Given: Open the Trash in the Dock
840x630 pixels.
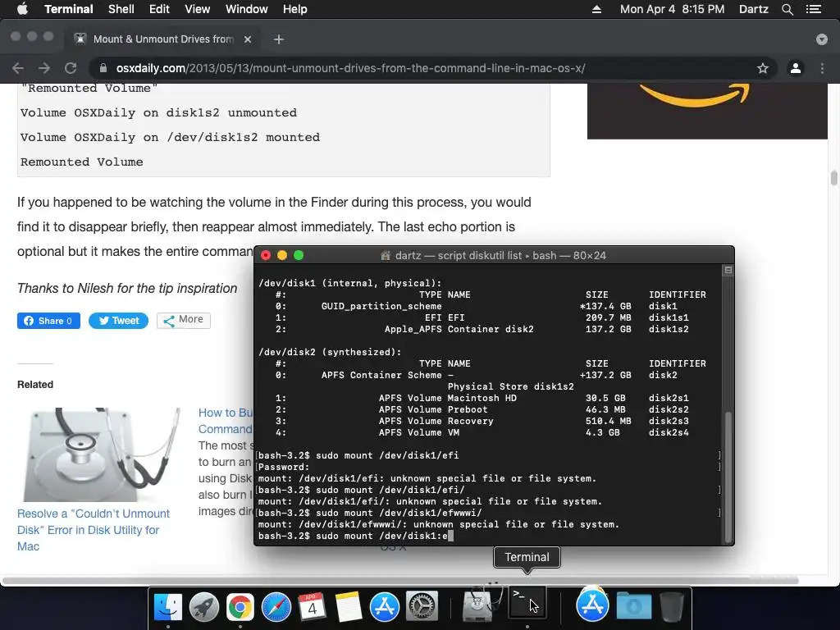Looking at the screenshot, I should (x=671, y=606).
